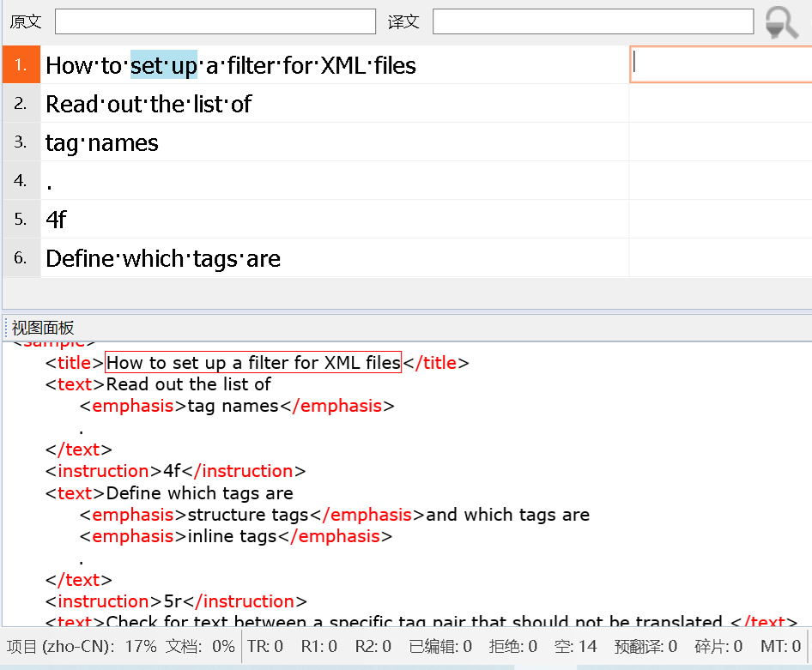
Task: Click source text 'Read out the list of'
Action: [x=148, y=105]
